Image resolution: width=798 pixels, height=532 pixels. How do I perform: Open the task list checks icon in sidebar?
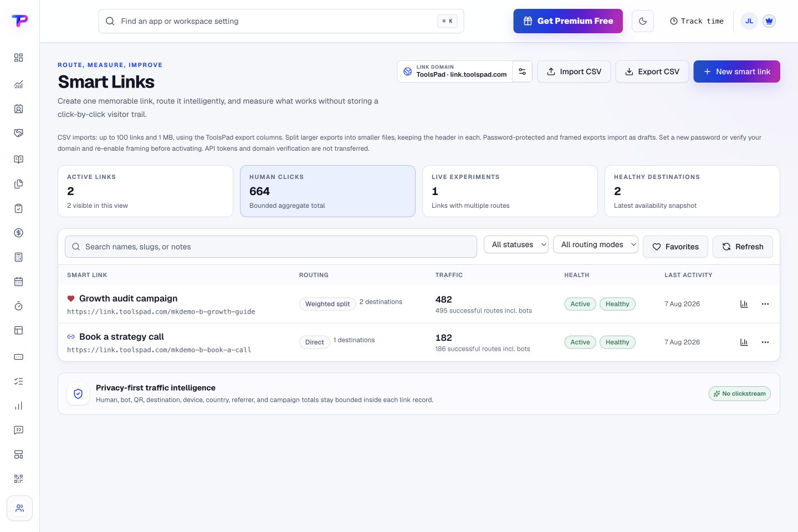pyautogui.click(x=18, y=381)
